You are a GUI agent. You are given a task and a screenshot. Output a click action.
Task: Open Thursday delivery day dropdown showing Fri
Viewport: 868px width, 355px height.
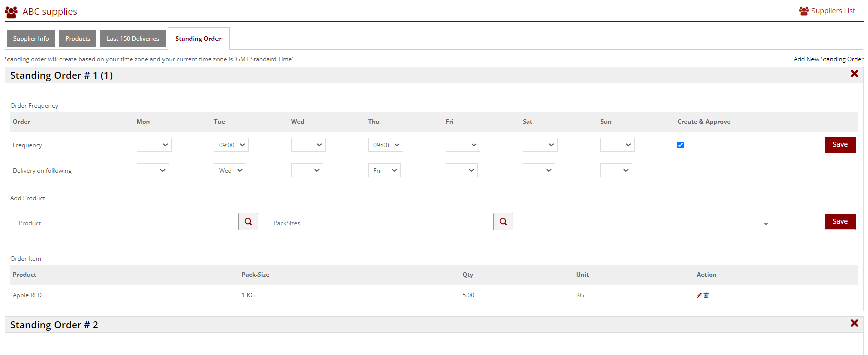[385, 171]
